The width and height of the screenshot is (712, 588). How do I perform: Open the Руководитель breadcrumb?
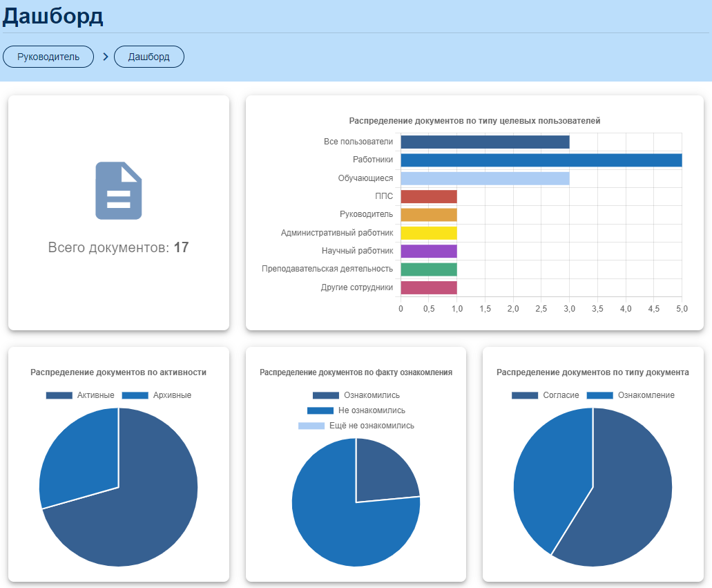click(48, 57)
